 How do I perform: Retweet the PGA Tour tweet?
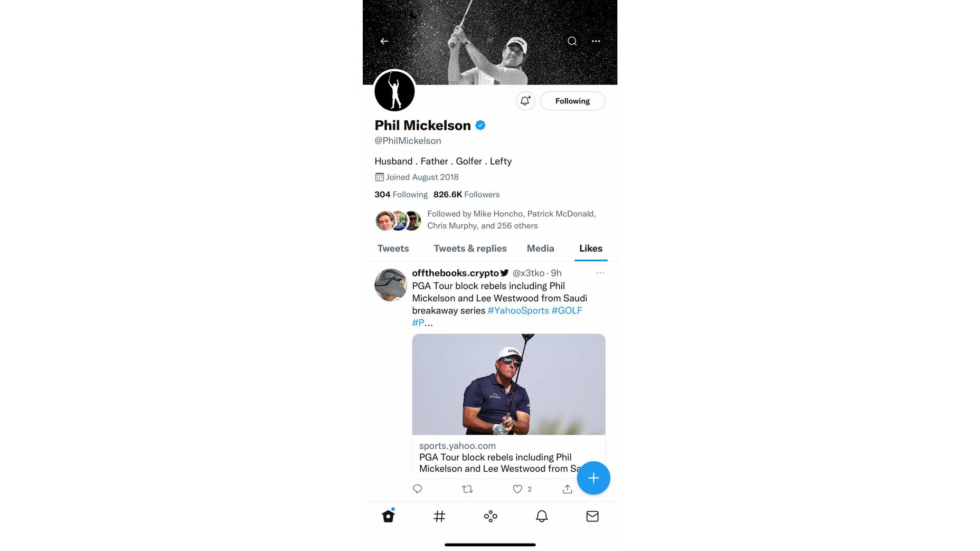467,489
